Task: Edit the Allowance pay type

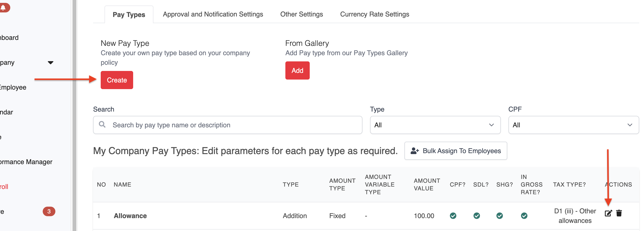Action: tap(608, 213)
